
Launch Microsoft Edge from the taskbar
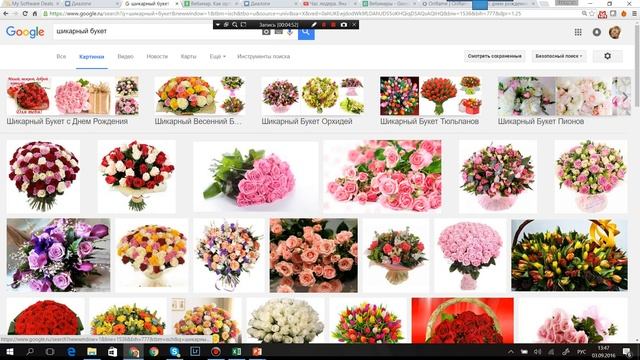71,351
